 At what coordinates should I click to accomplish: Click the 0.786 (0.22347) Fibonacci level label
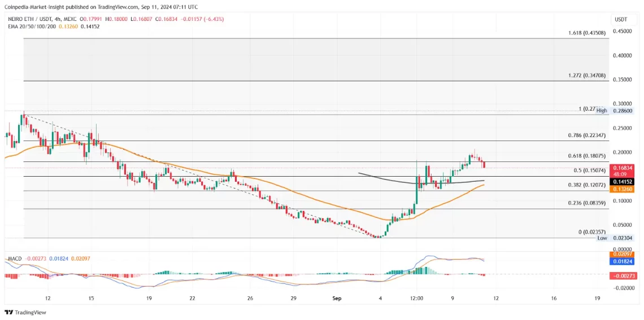point(588,135)
